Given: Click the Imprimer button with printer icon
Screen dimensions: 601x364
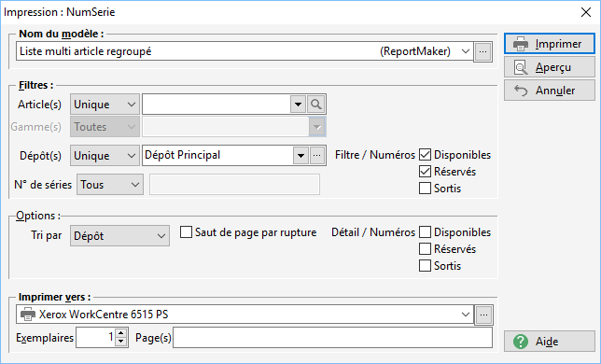Looking at the screenshot, I should tap(550, 44).
